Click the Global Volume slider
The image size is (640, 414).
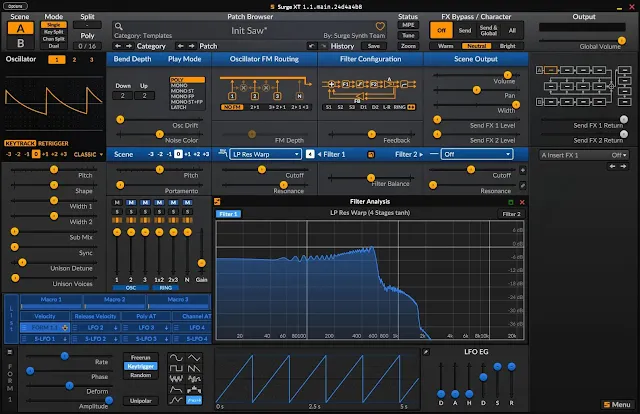click(x=582, y=40)
